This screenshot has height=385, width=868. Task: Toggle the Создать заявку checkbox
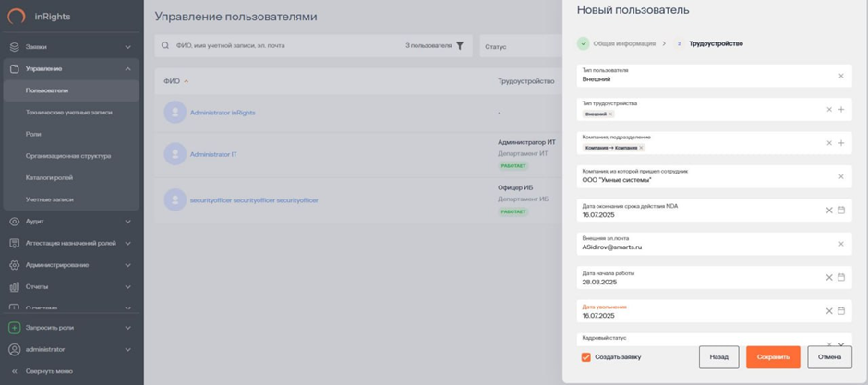[586, 357]
